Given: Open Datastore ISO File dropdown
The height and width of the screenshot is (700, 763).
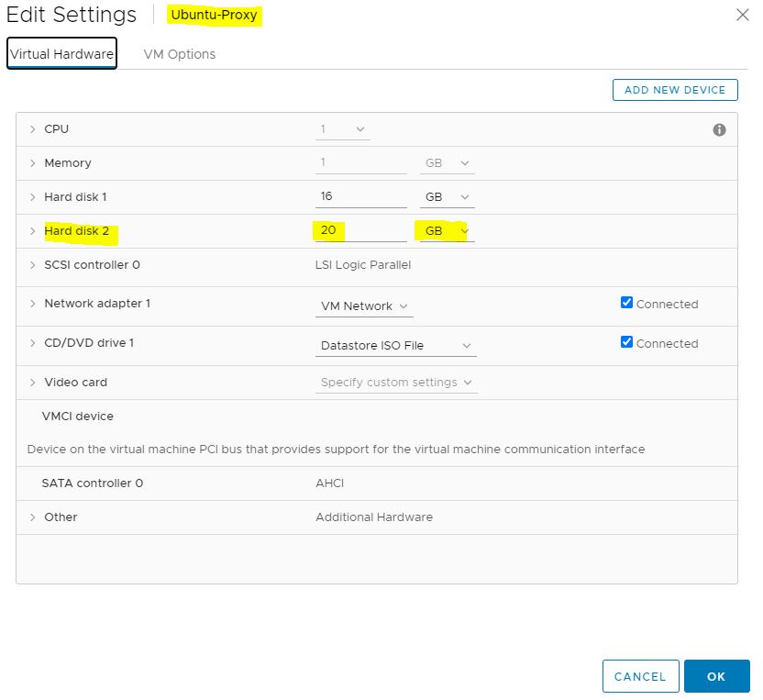Looking at the screenshot, I should 395,346.
